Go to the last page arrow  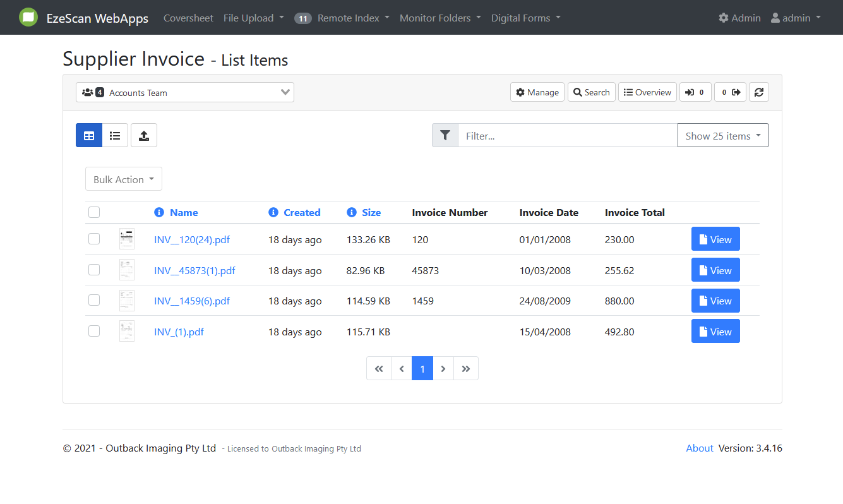466,369
